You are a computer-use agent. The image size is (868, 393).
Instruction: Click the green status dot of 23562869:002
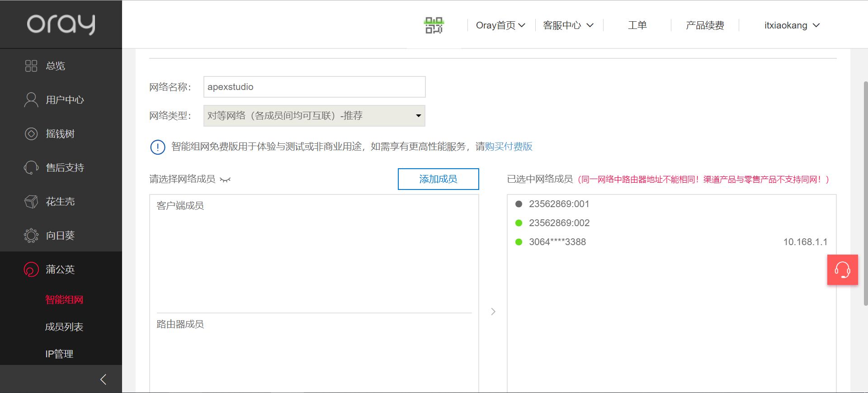pos(519,223)
